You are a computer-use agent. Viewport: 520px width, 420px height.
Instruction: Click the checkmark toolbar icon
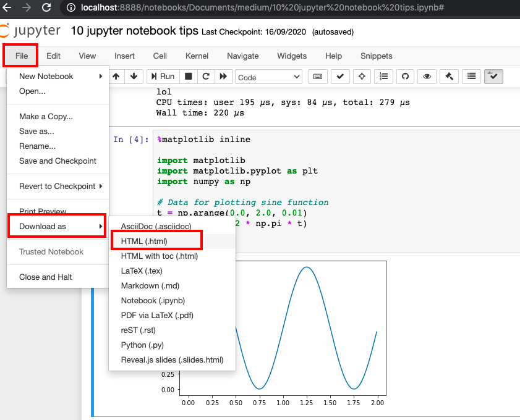tap(340, 77)
